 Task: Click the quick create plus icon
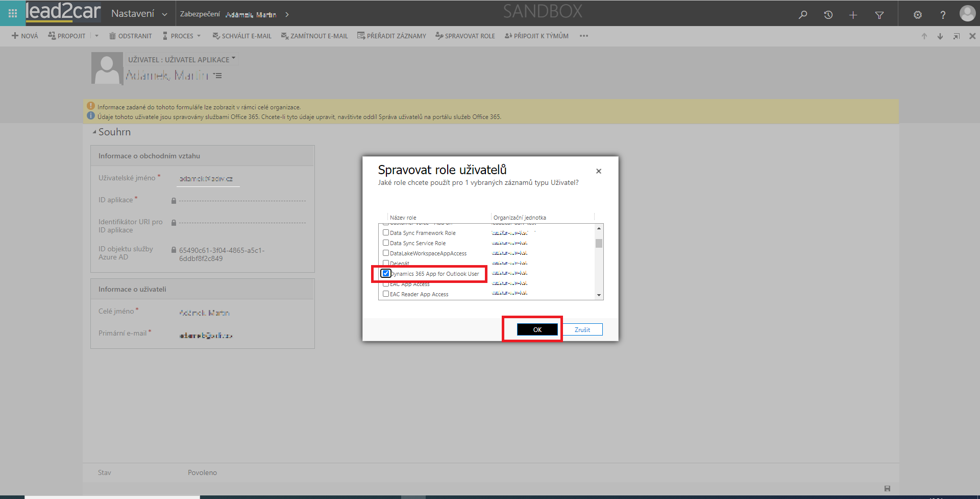tap(853, 15)
